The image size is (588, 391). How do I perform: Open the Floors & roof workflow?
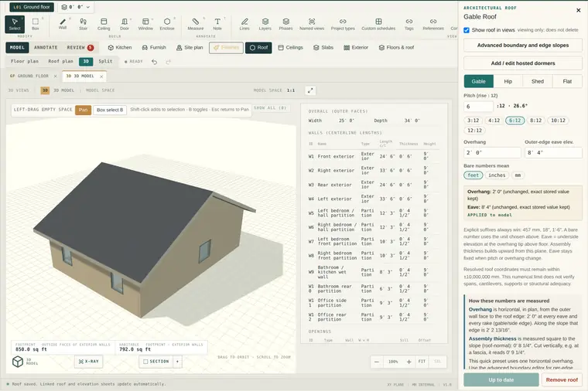[396, 48]
